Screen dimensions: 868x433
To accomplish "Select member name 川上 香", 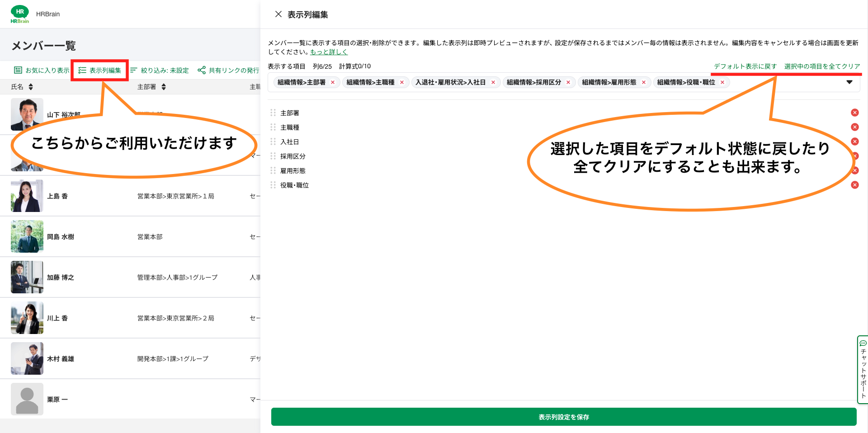I will pos(57,318).
